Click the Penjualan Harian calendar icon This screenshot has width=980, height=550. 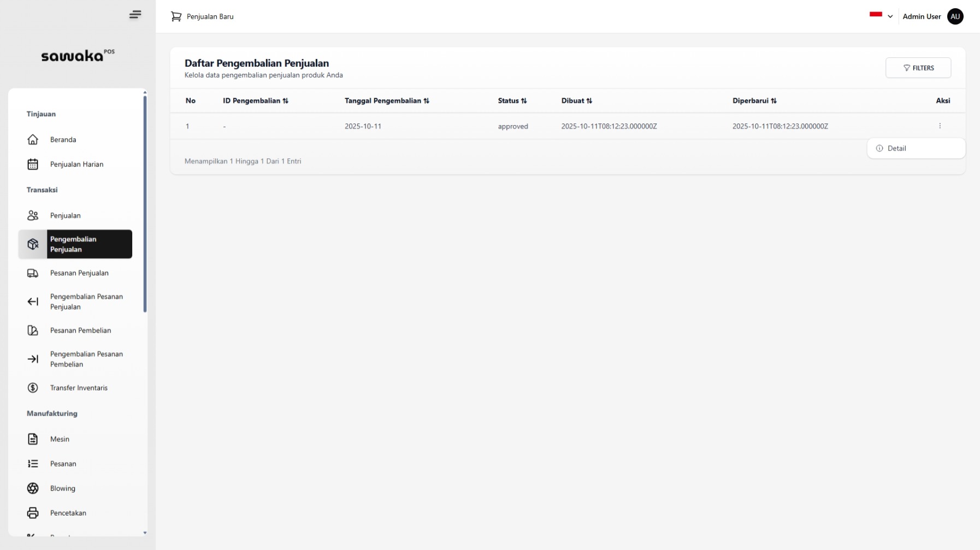pos(33,164)
